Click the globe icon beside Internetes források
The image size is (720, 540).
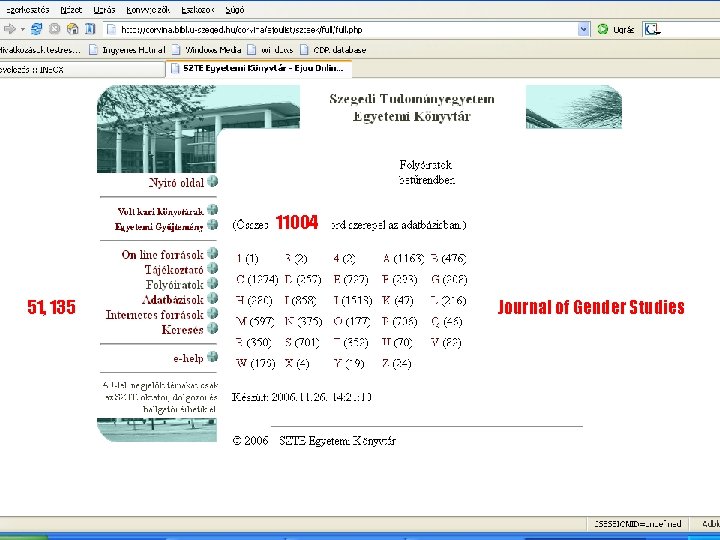[212, 313]
